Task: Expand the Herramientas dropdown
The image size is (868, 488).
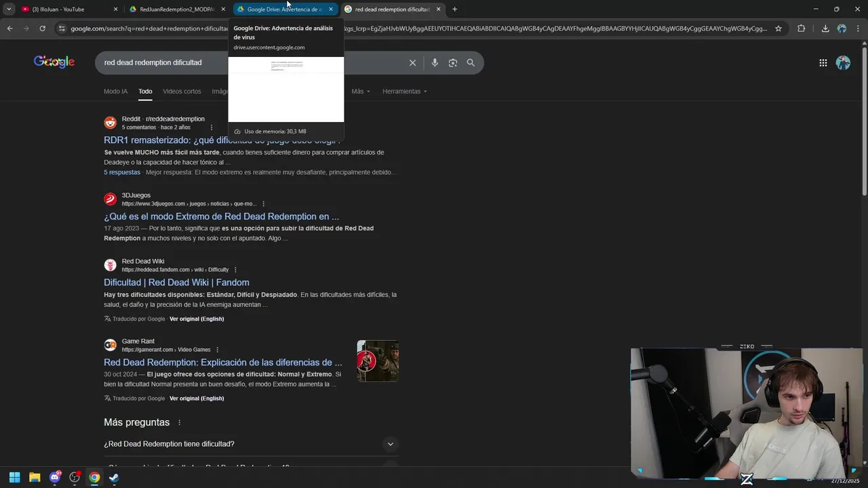Action: pyautogui.click(x=405, y=91)
